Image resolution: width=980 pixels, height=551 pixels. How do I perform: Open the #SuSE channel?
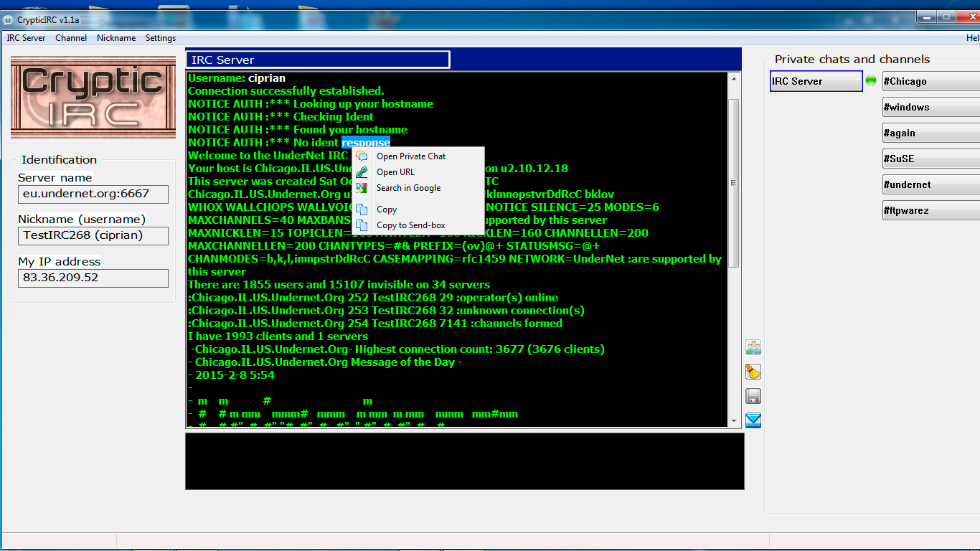(931, 159)
